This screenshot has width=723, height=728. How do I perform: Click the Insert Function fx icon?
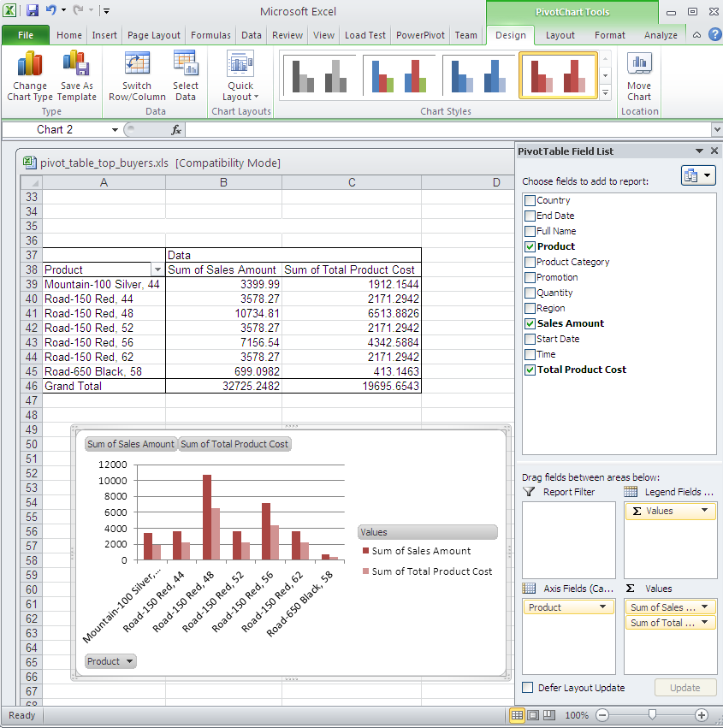pyautogui.click(x=176, y=129)
